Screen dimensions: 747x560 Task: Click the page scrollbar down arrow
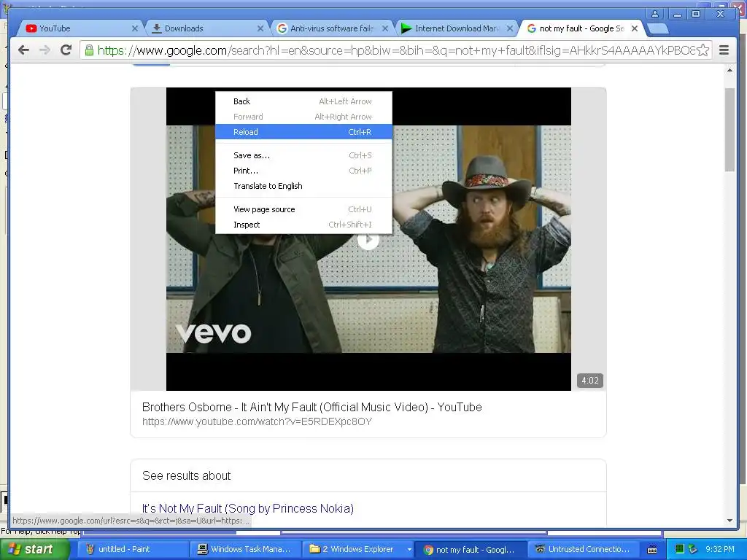point(729,521)
